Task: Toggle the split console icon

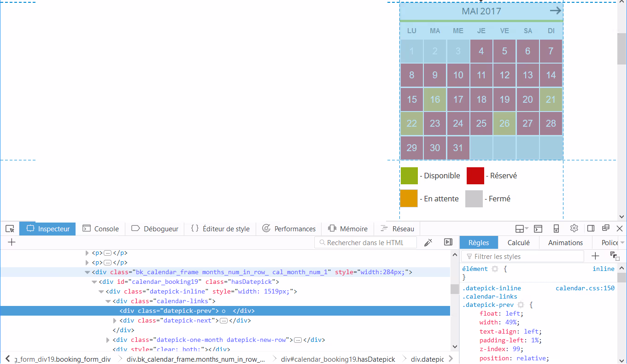Action: [x=538, y=229]
